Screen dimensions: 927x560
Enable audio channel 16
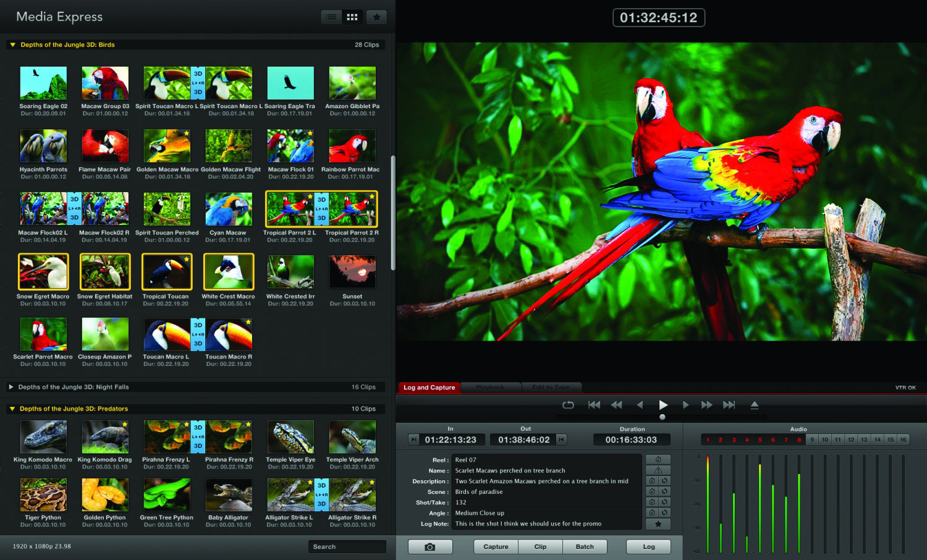coord(903,439)
